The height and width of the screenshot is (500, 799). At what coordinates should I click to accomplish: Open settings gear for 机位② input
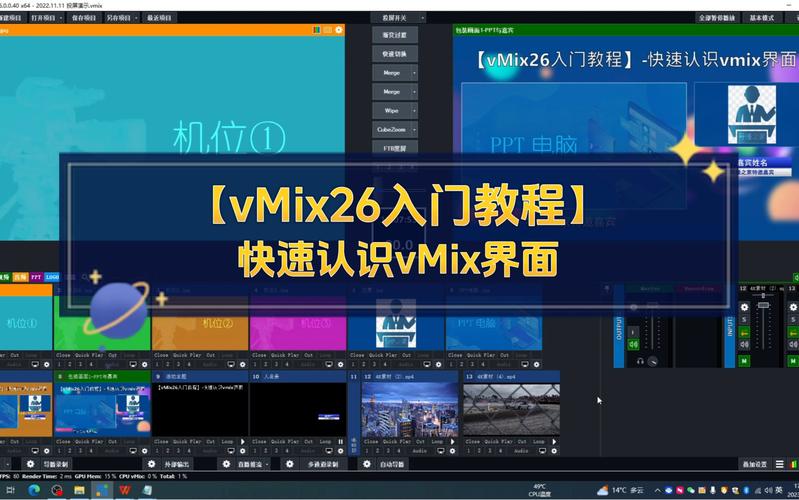243,364
